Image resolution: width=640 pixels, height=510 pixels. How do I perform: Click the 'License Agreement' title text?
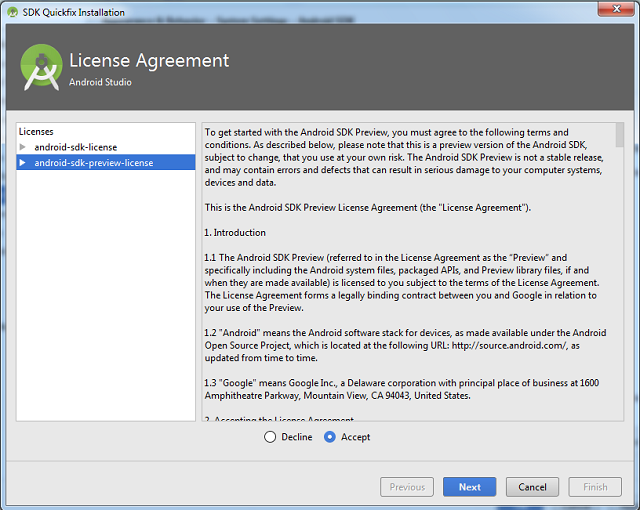[149, 60]
